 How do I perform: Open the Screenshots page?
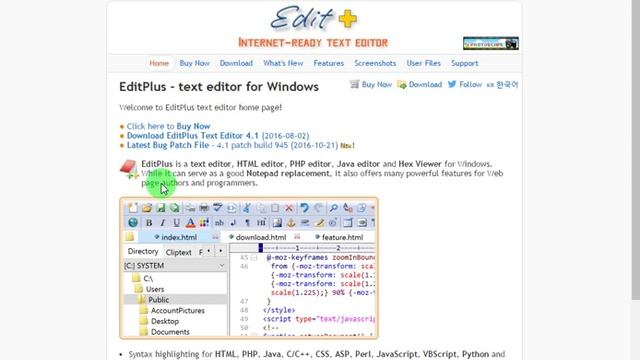point(375,63)
